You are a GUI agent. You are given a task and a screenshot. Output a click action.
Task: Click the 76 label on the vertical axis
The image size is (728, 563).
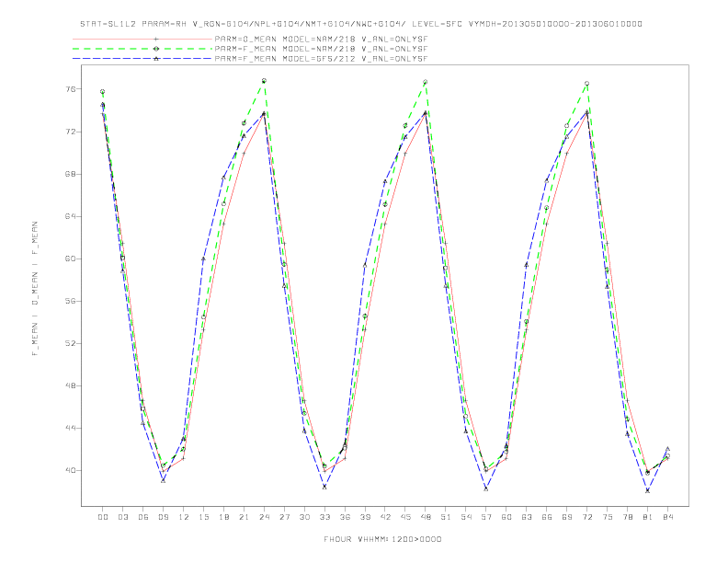(x=70, y=89)
